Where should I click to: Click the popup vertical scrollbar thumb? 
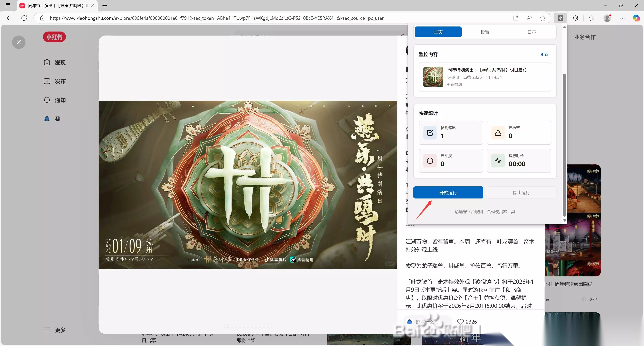click(564, 145)
